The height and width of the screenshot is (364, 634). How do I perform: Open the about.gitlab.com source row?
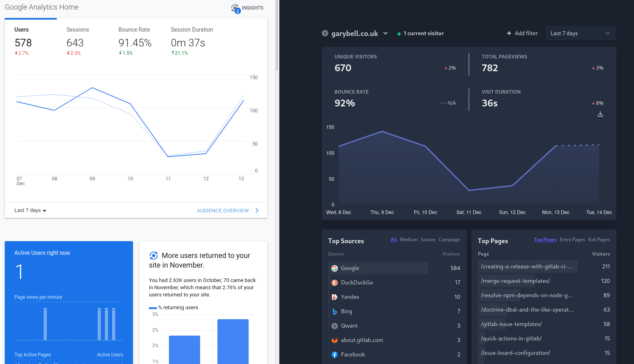pyautogui.click(x=394, y=340)
